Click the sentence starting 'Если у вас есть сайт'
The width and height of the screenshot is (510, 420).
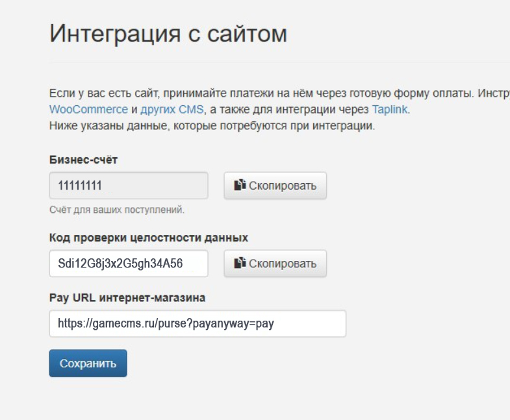click(260, 92)
